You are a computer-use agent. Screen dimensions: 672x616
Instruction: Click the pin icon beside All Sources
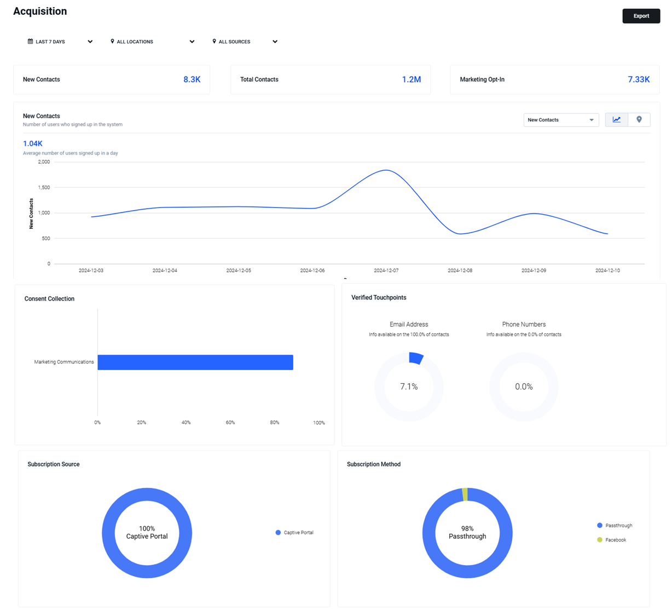coord(215,42)
